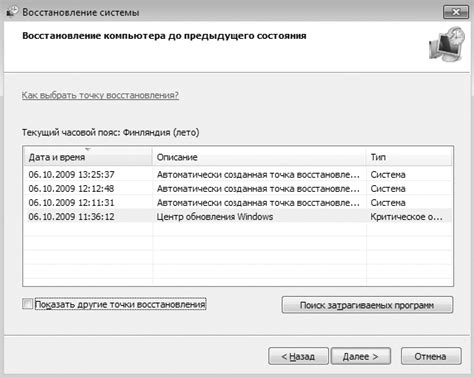
Task: Select restore point 06.10.2009 12:12:48
Action: point(238,189)
